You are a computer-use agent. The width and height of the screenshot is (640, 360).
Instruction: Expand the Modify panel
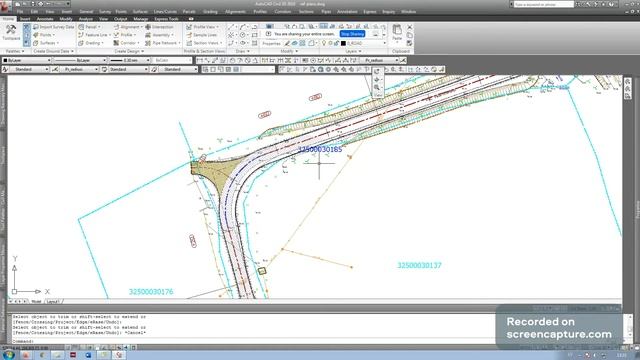289,51
